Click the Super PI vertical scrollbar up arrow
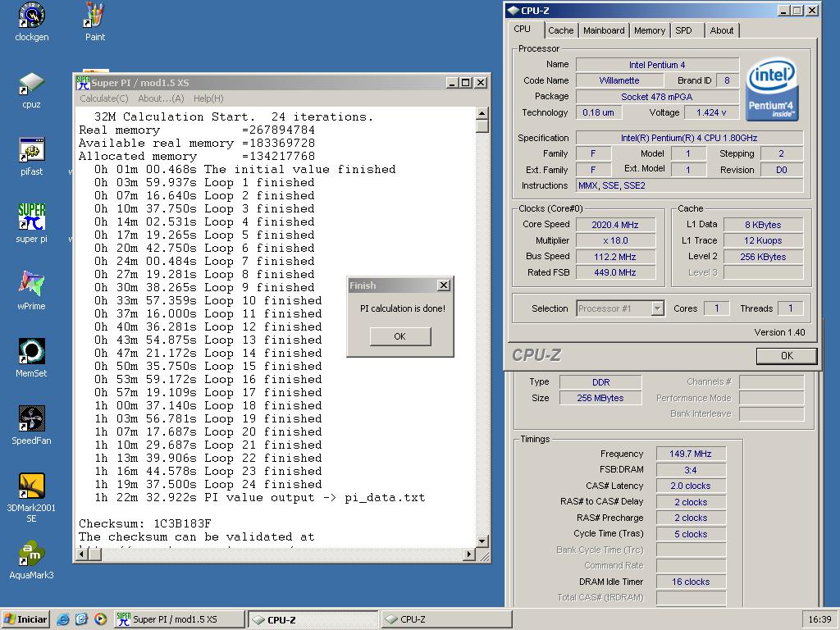This screenshot has height=630, width=840. coord(482,113)
